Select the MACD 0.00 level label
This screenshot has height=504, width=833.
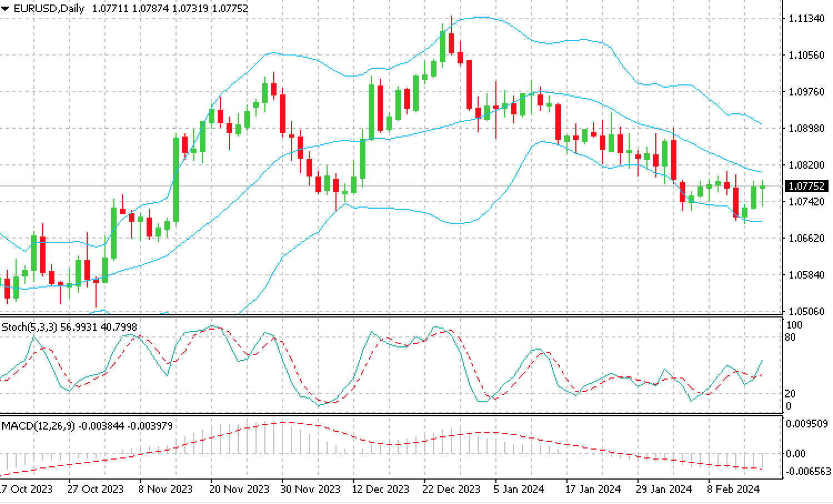pyautogui.click(x=796, y=453)
